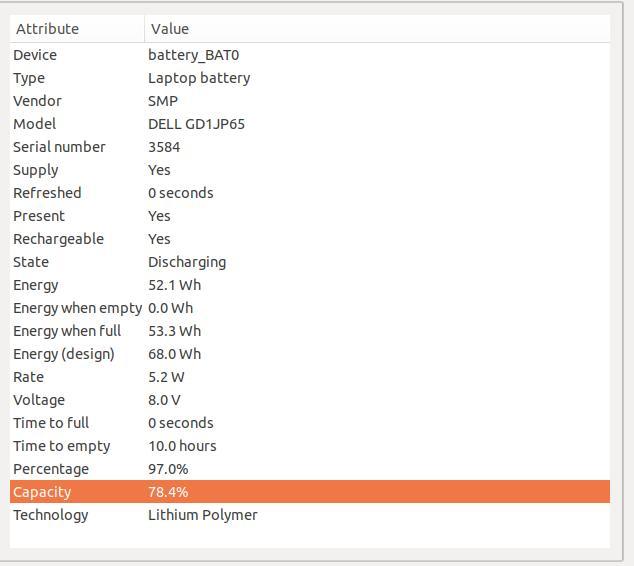Click the highlighted Capacity row label

pyautogui.click(x=42, y=493)
